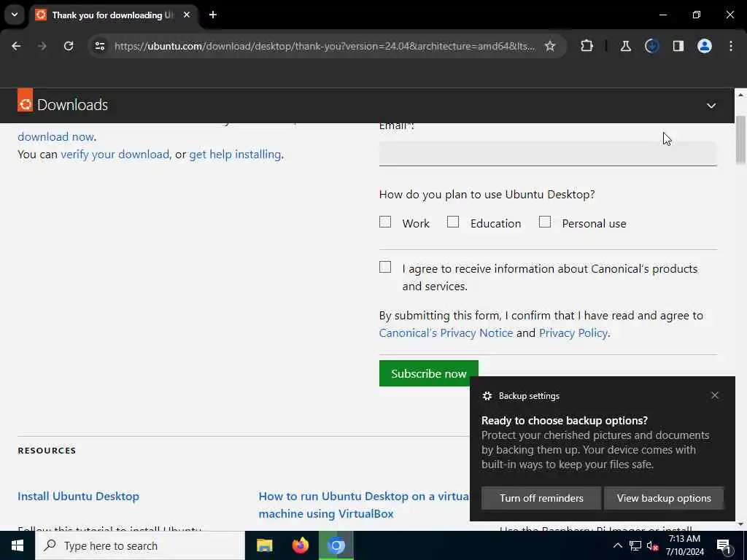The width and height of the screenshot is (747, 560).
Task: Go back to the previous page
Action: pyautogui.click(x=16, y=46)
